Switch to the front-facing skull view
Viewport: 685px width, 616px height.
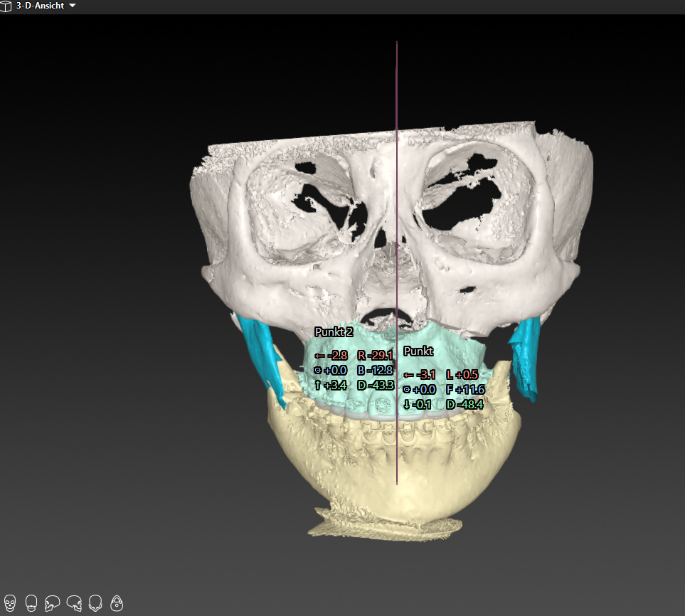pos(10,604)
